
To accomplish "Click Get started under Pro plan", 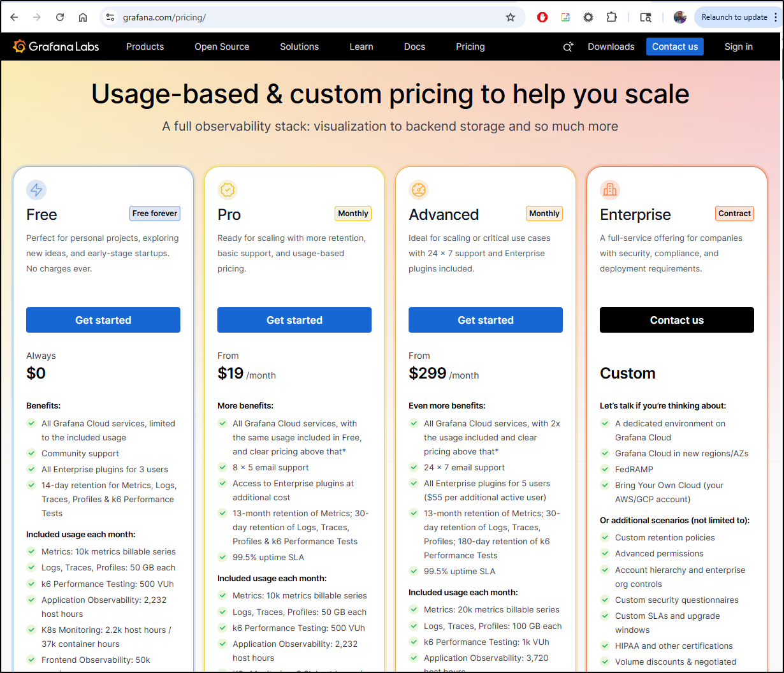I will (x=294, y=320).
